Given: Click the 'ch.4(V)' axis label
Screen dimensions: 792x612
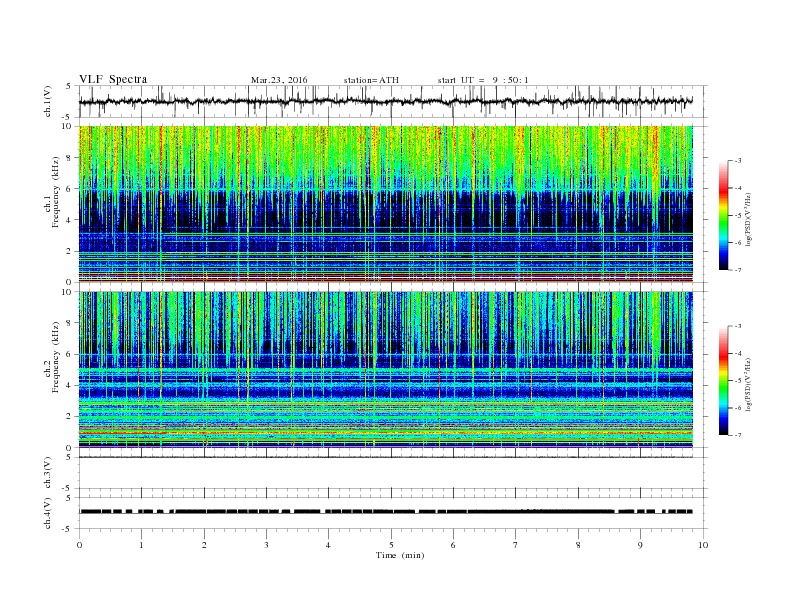Looking at the screenshot, I should 48,513.
